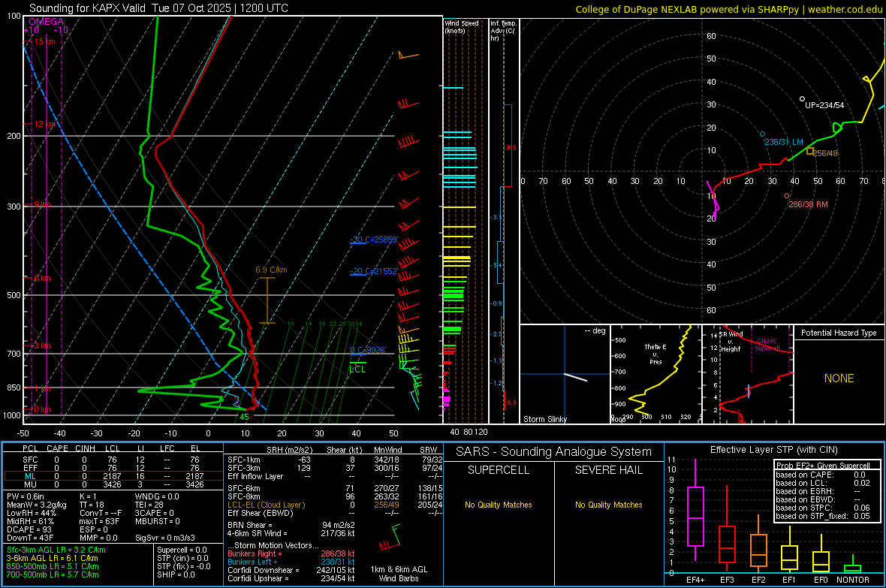Click the orange 256/49 square hodograph marker
Viewport: 886px width, 588px height.
pyautogui.click(x=809, y=151)
